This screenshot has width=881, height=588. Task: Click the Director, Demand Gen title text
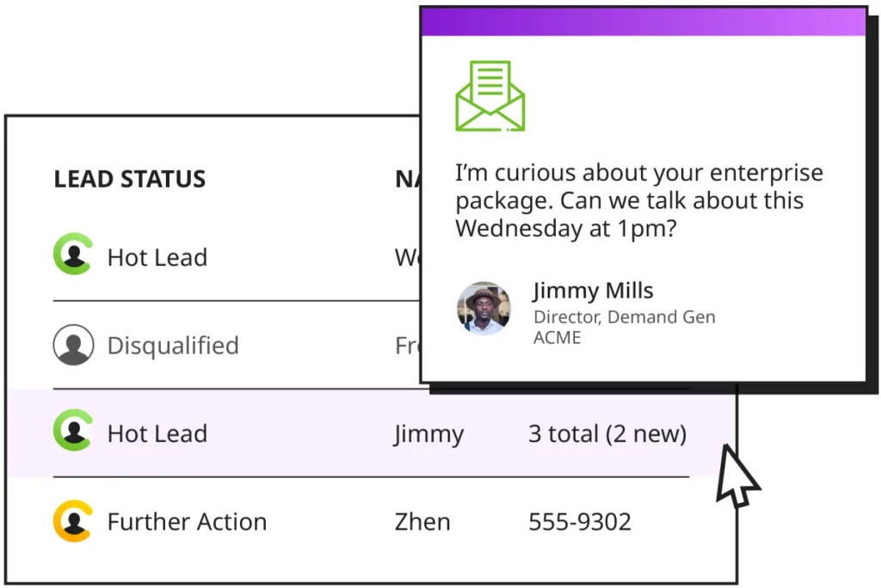625,317
